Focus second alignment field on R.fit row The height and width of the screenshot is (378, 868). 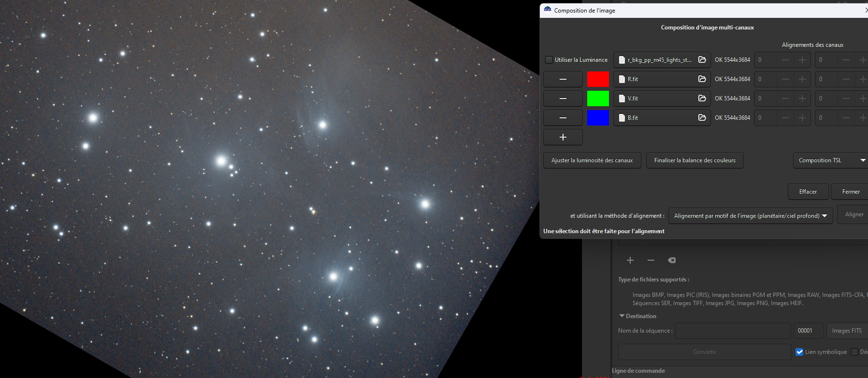[x=826, y=79]
